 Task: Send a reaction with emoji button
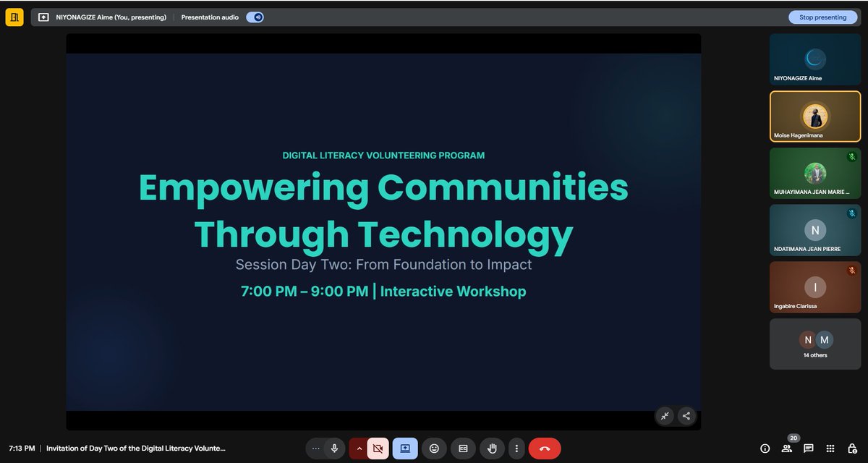tap(434, 449)
